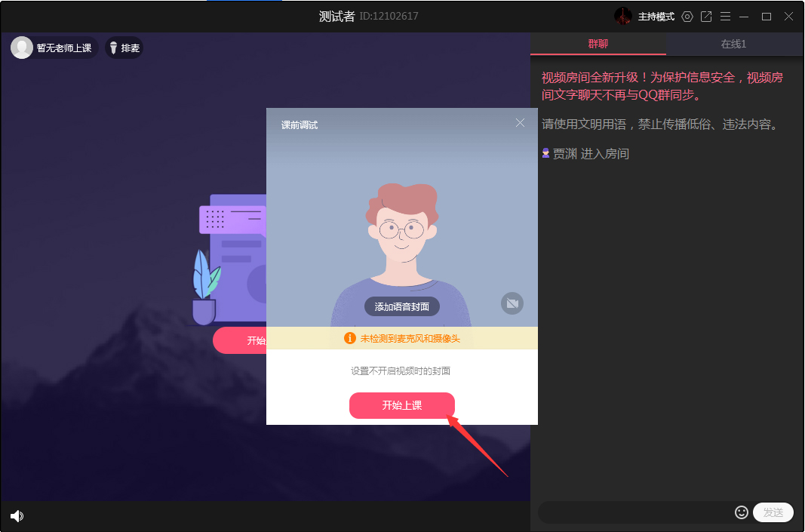Click the host avatar next to 主持模式

[623, 16]
